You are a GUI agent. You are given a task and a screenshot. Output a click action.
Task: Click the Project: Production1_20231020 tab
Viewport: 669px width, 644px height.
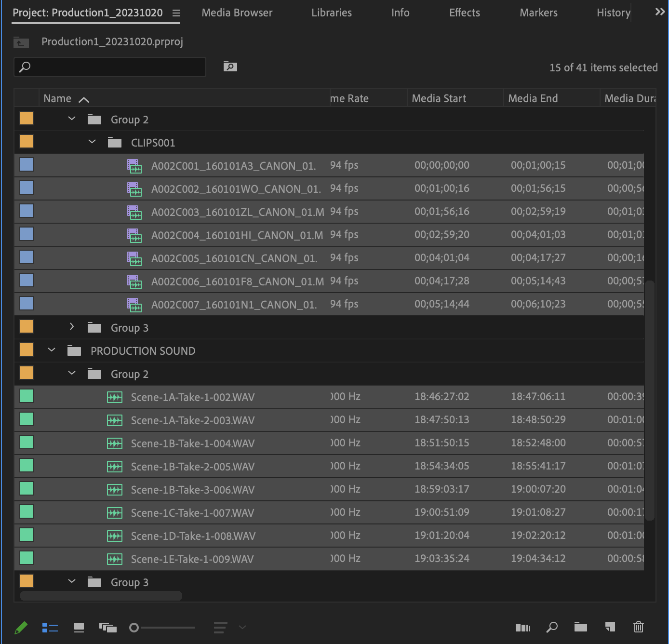pos(88,13)
